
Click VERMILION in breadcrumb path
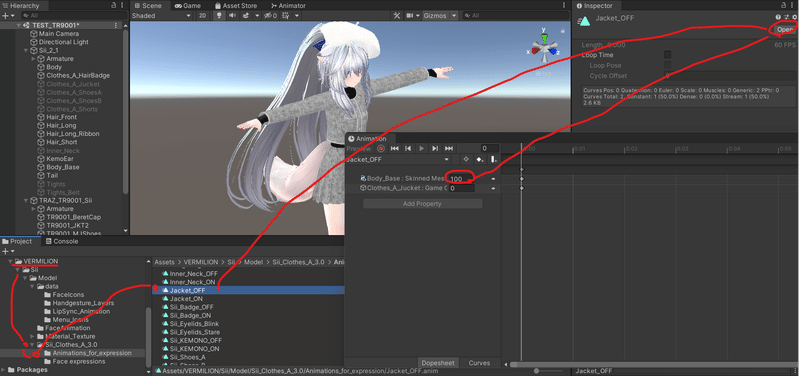[x=201, y=262]
